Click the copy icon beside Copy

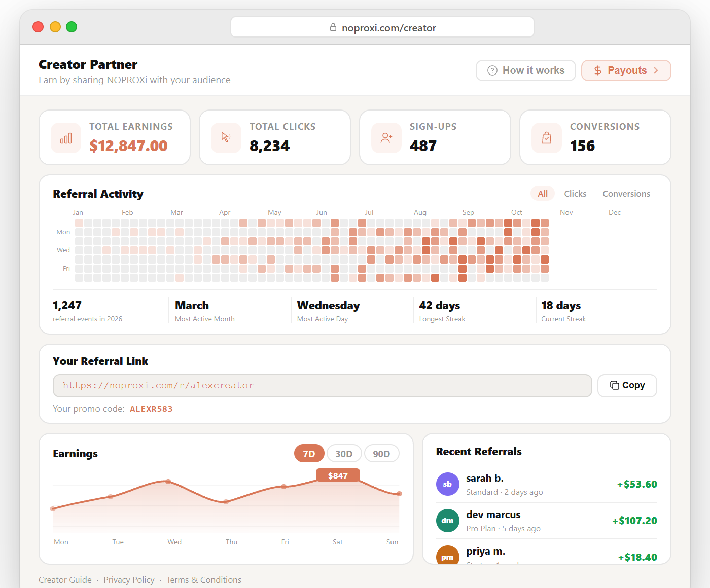[x=614, y=385]
